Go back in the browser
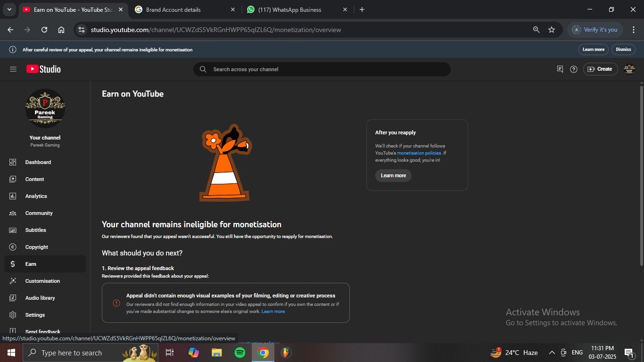This screenshot has height=362, width=644. click(10, 30)
